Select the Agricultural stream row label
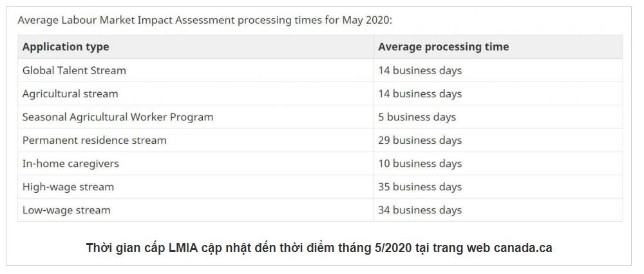This screenshot has width=644, height=274. pos(70,93)
